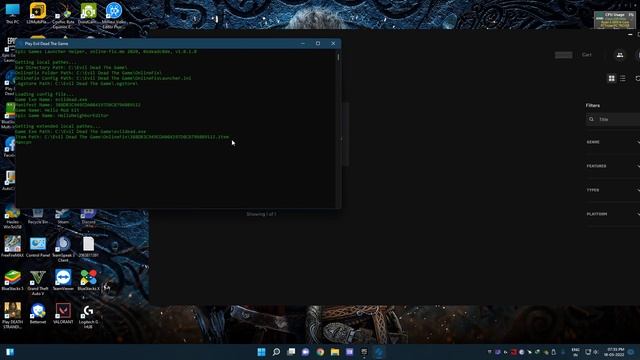Open the white text file on desktop
Screen dimensions: 640x360
88,247
